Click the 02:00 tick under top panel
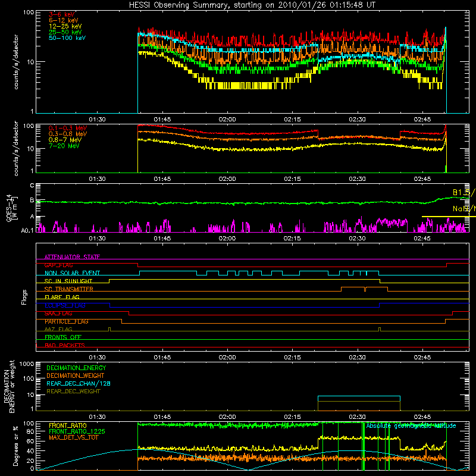Image resolution: width=476 pixels, height=476 pixels. 227,120
